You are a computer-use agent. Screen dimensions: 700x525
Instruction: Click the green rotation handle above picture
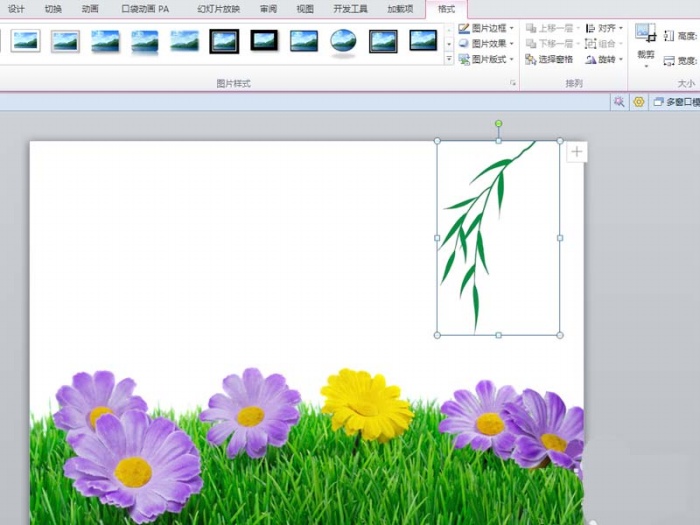(x=498, y=124)
